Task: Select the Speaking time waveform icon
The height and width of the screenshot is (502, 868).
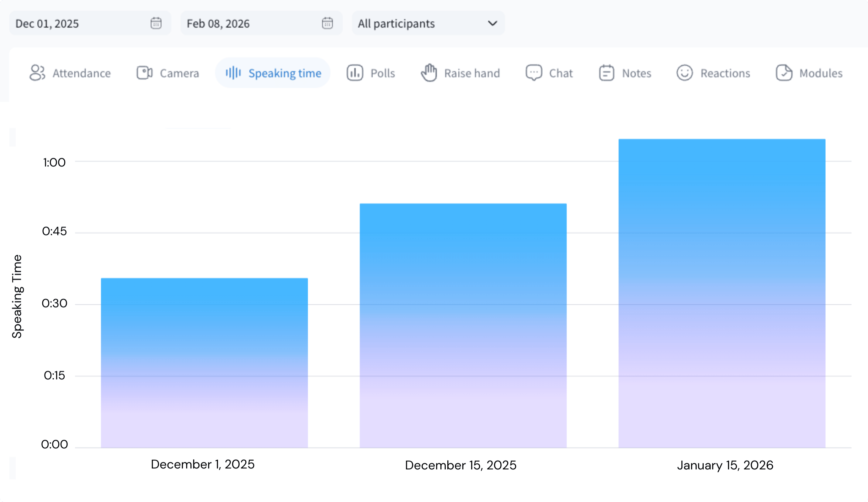Action: click(x=233, y=73)
